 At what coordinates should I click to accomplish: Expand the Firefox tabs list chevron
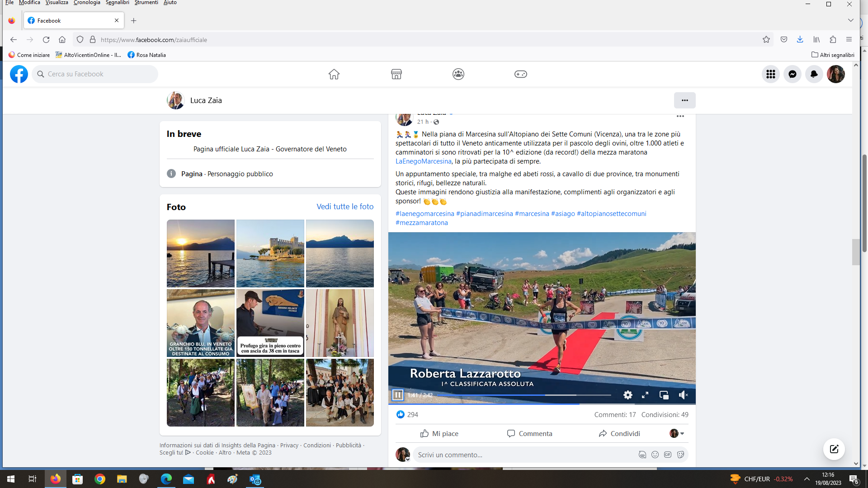coord(851,20)
